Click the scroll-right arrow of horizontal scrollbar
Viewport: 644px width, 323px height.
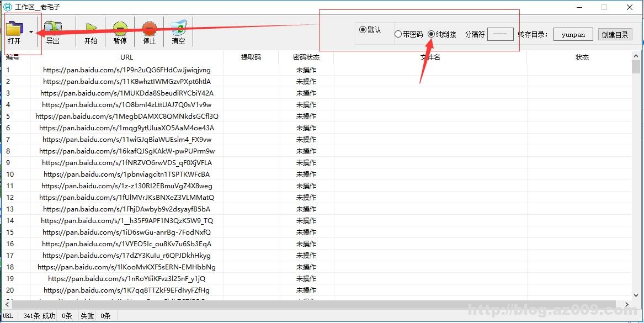coord(627,304)
